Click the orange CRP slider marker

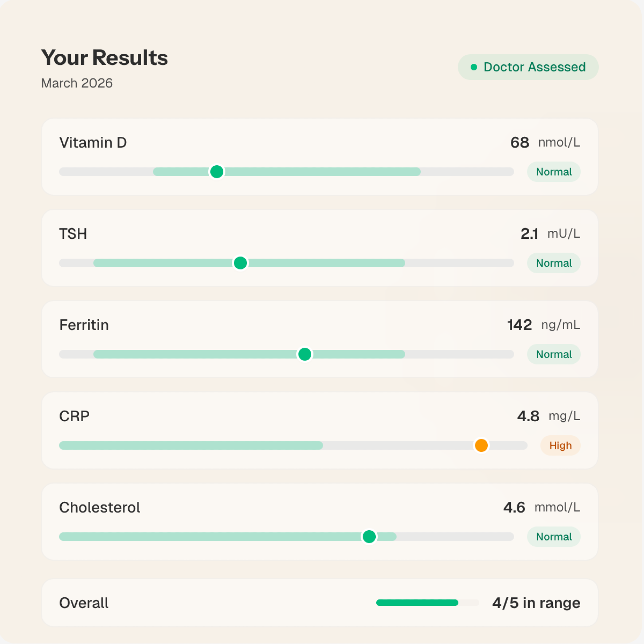pyautogui.click(x=481, y=445)
